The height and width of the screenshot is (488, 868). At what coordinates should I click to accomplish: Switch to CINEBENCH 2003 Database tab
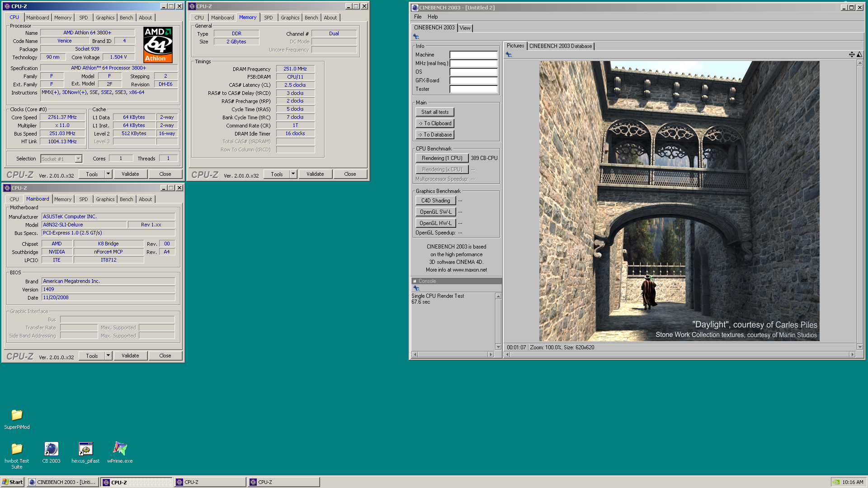click(x=561, y=46)
